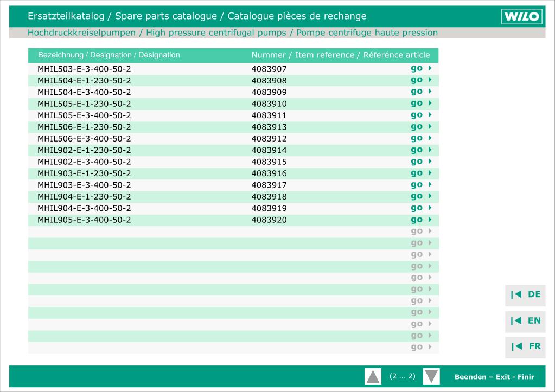Click go for MHIL504-E-1-230-50-2

[x=421, y=80]
